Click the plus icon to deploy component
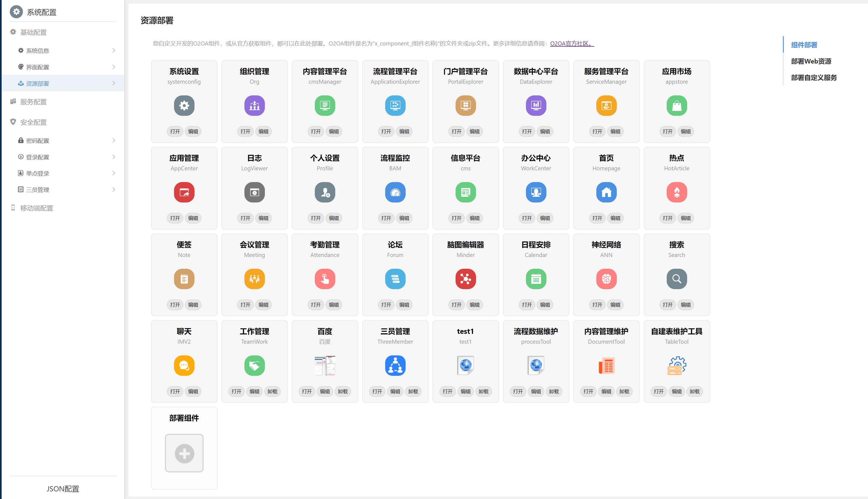868x499 pixels. [184, 453]
